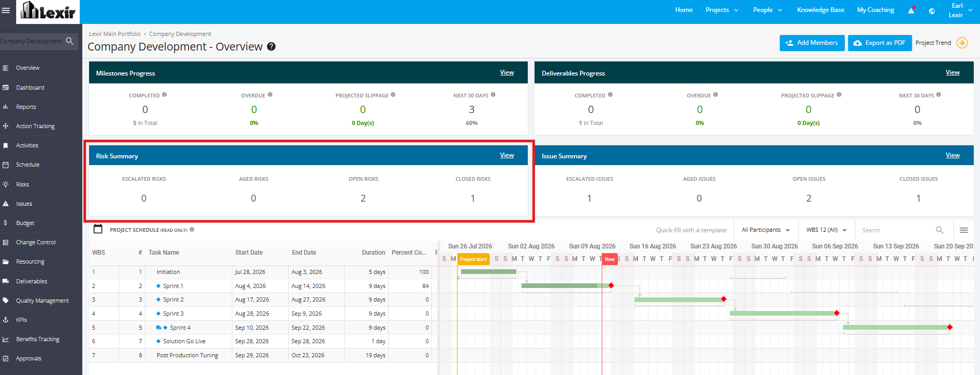Select Resourcing in the sidebar
Screen dimensions: 980x375
(30, 261)
